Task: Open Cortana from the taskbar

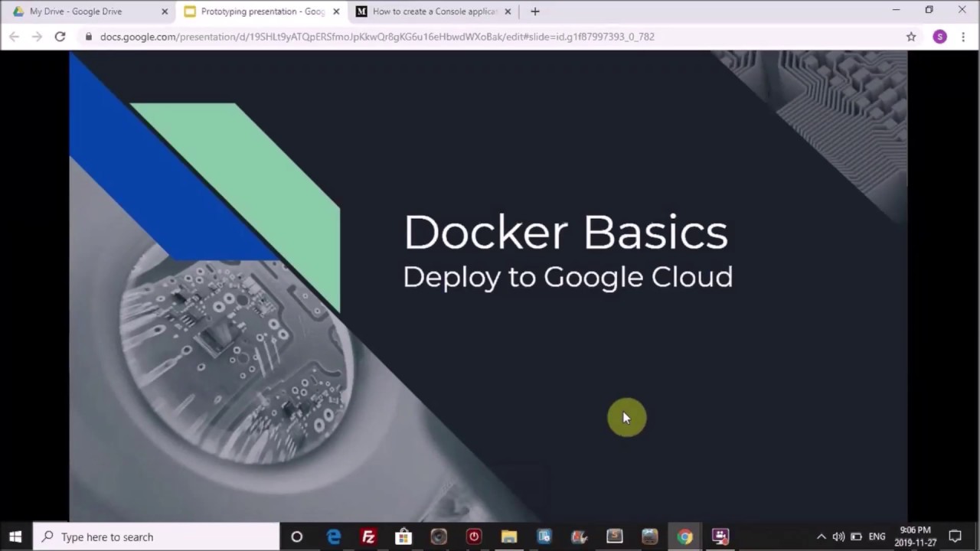Action: (297, 536)
